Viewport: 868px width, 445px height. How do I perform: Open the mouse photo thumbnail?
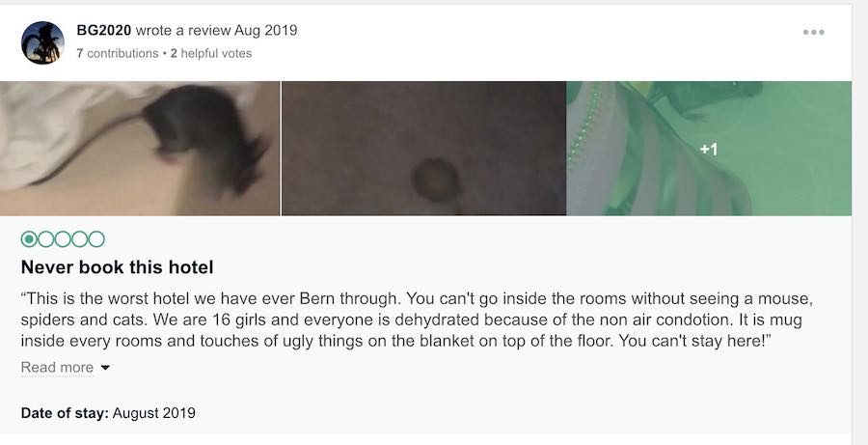(140, 148)
